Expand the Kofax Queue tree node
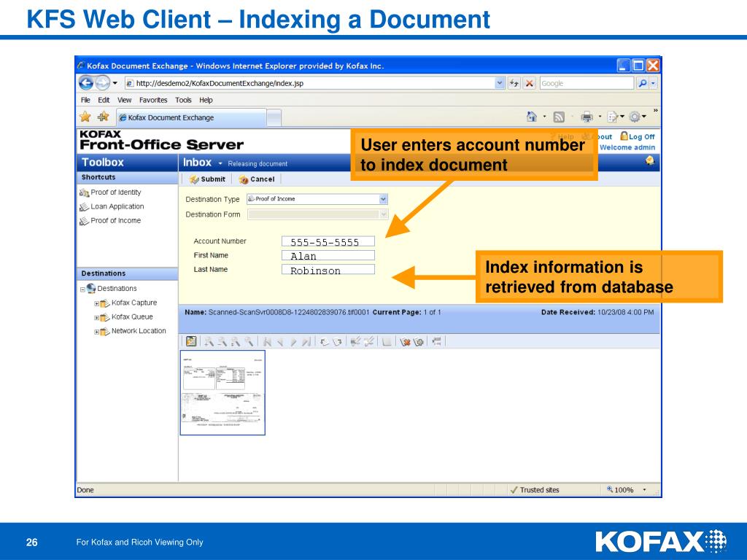This screenshot has height=560, width=747. pos(97,318)
